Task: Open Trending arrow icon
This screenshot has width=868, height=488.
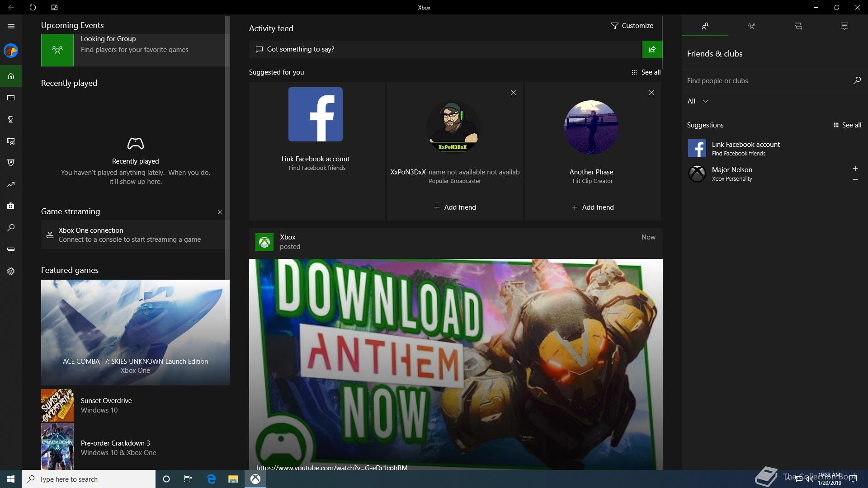Action: (x=11, y=184)
